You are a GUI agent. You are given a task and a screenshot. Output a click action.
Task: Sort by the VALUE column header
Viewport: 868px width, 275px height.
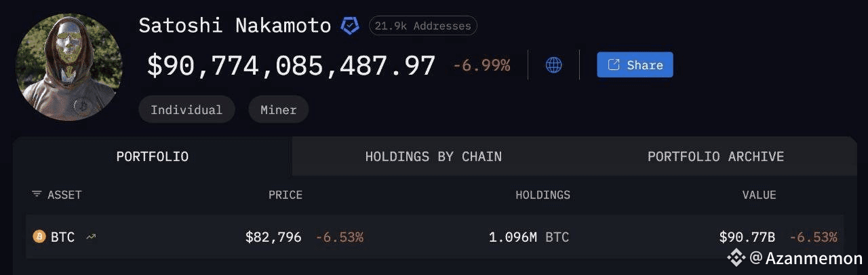(759, 195)
